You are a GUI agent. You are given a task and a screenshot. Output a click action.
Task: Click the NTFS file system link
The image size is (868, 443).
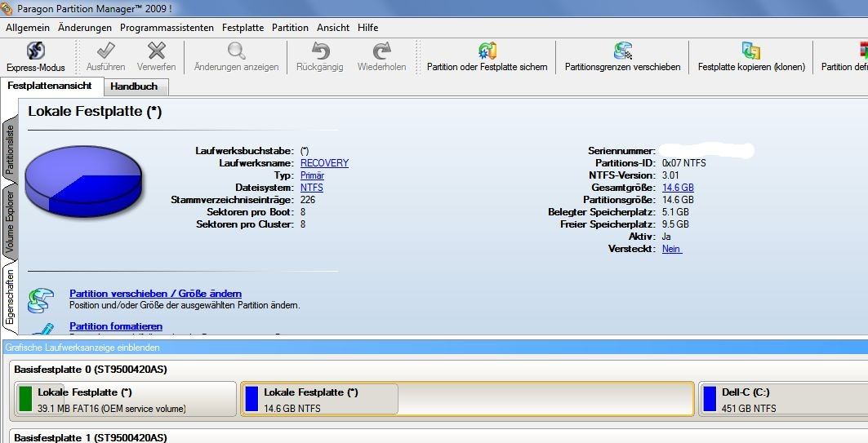point(312,188)
